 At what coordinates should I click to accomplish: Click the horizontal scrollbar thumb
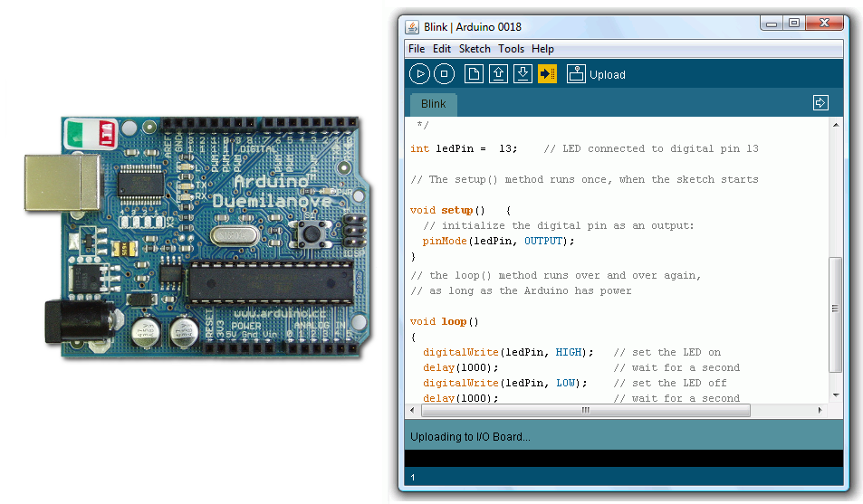tap(586, 410)
